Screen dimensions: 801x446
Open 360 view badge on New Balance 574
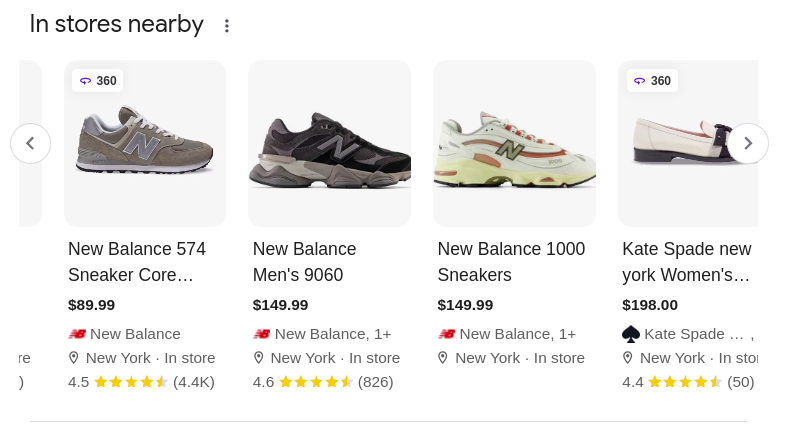pyautogui.click(x=98, y=81)
